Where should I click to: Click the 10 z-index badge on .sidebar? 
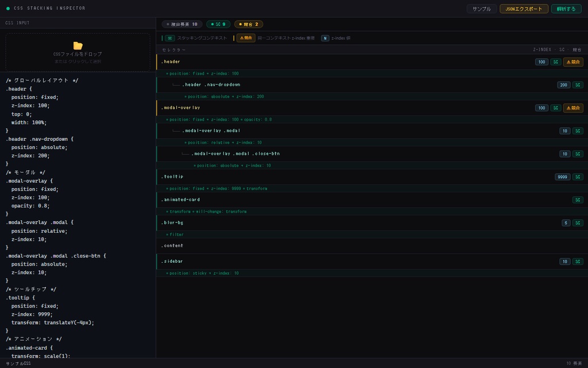(x=565, y=262)
